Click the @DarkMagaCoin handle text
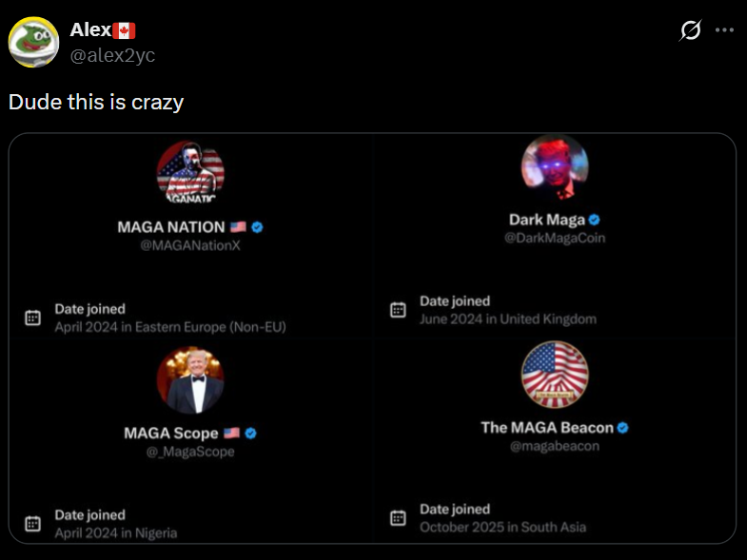Image resolution: width=747 pixels, height=560 pixels. click(555, 238)
